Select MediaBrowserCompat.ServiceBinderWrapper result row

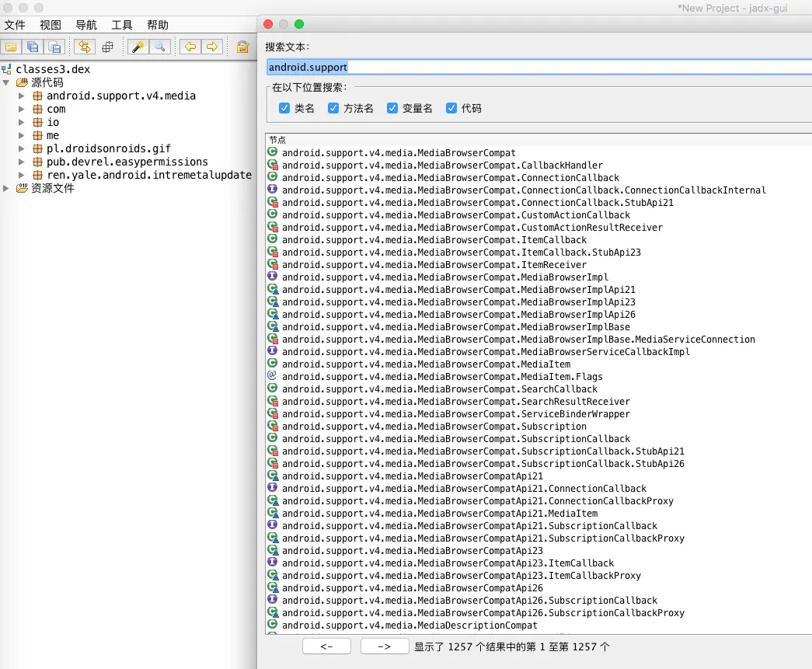tap(538, 413)
